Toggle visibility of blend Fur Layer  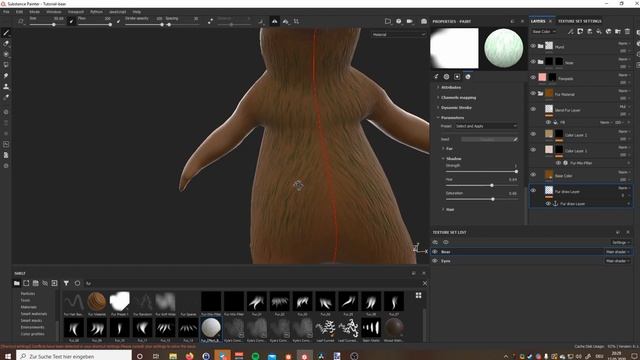pos(533,109)
